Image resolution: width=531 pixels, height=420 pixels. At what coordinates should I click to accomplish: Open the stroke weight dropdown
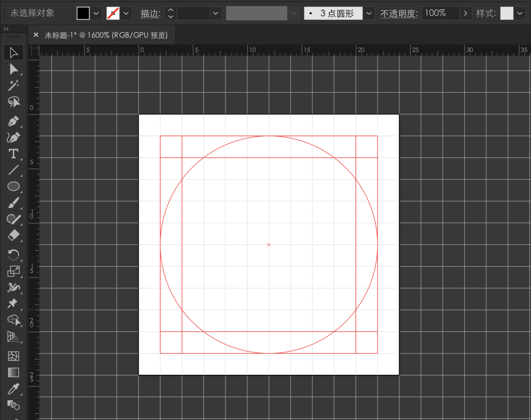(x=215, y=13)
